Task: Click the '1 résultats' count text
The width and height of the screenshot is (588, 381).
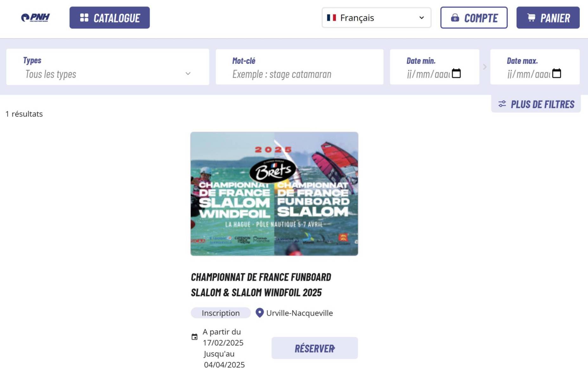Action: [24, 114]
